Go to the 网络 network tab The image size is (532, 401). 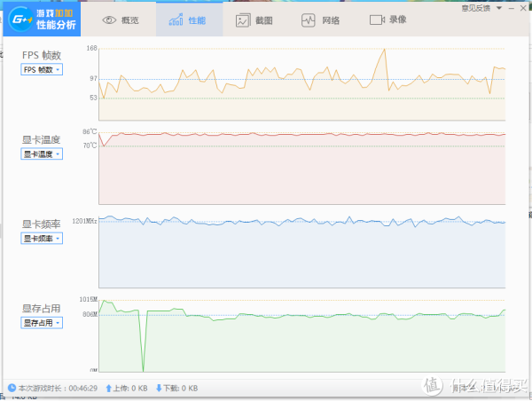(321, 20)
